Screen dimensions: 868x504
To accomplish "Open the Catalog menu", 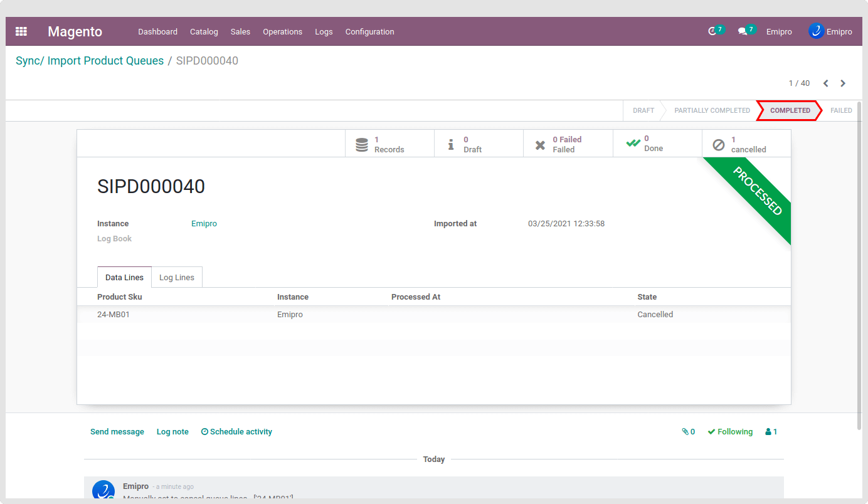I will (204, 31).
